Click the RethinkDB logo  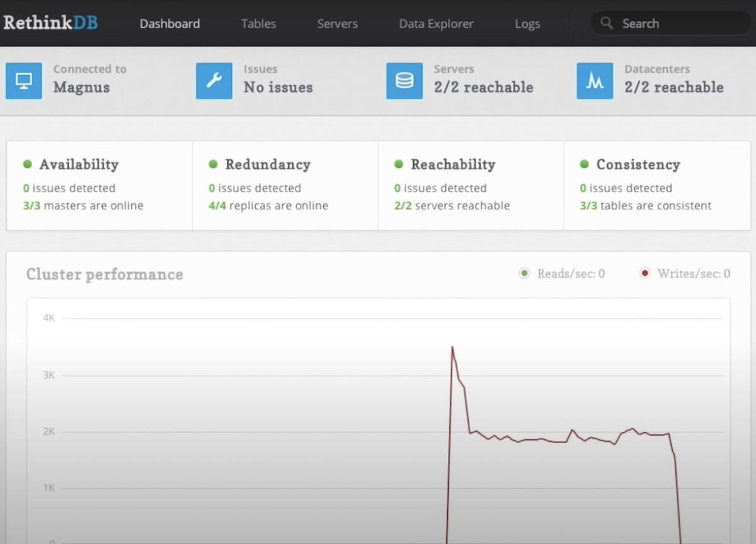pos(50,23)
